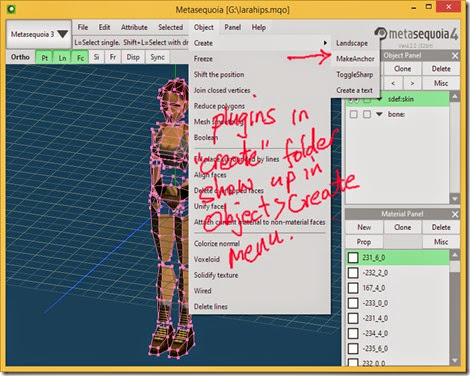The image size is (470, 376).
Task: Open the Help menu
Action: point(259,27)
